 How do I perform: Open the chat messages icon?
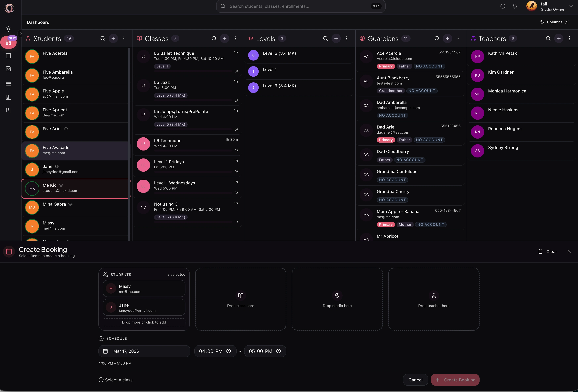tap(503, 6)
